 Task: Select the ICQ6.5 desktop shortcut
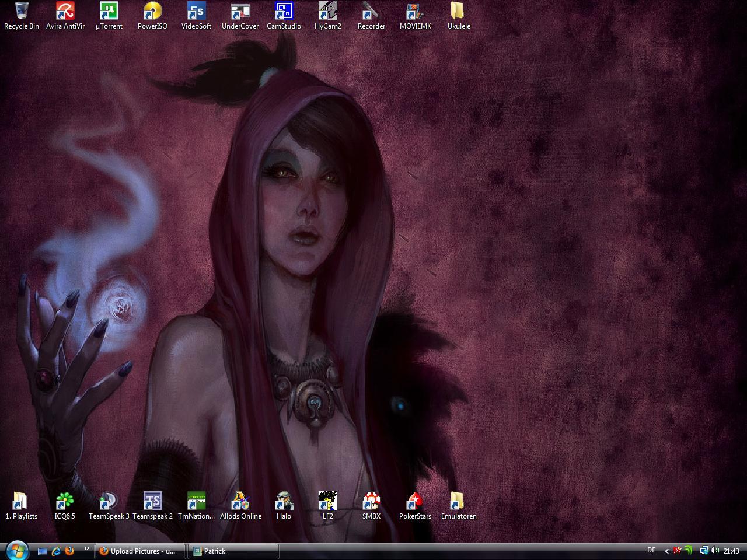click(x=65, y=506)
